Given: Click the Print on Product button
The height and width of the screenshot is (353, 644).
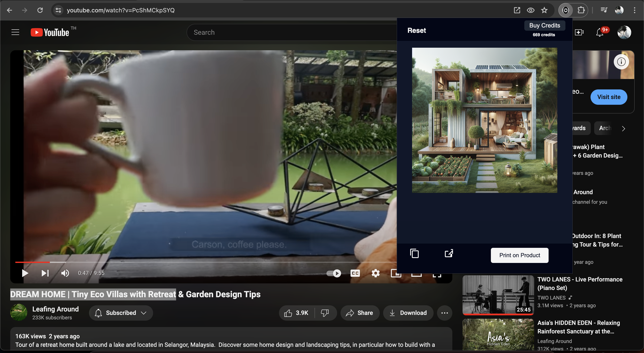Looking at the screenshot, I should tap(519, 255).
